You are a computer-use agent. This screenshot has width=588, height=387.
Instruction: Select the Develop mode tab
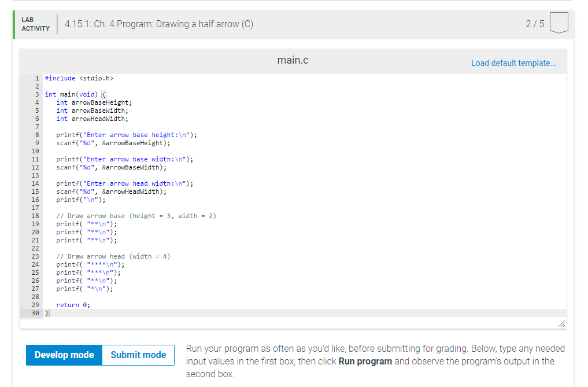tap(64, 355)
